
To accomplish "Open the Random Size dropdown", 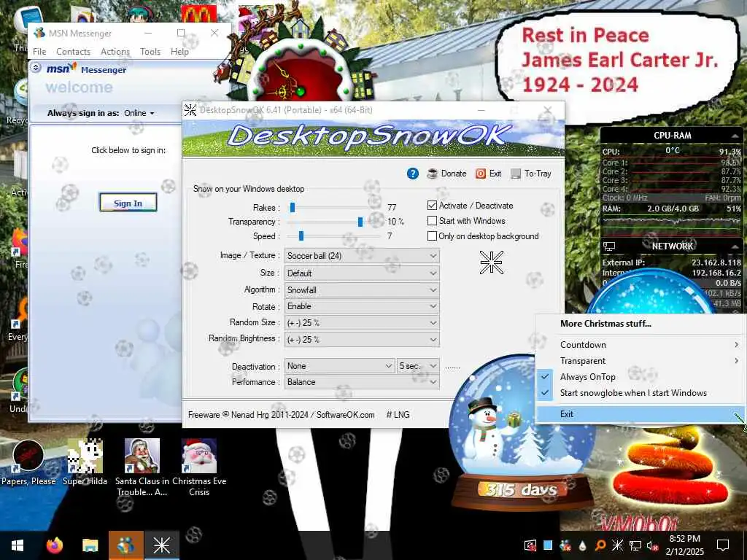I will point(362,323).
